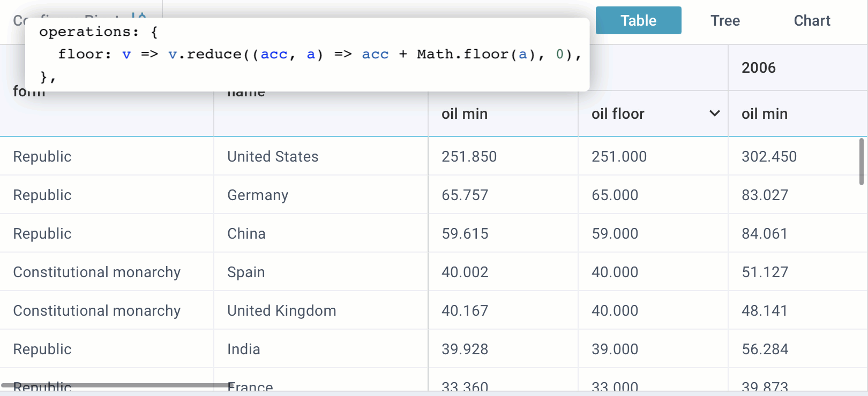Viewport: 868px width, 396px height.
Task: Click Spain's Constitutional monarchy form cell
Action: coord(97,272)
